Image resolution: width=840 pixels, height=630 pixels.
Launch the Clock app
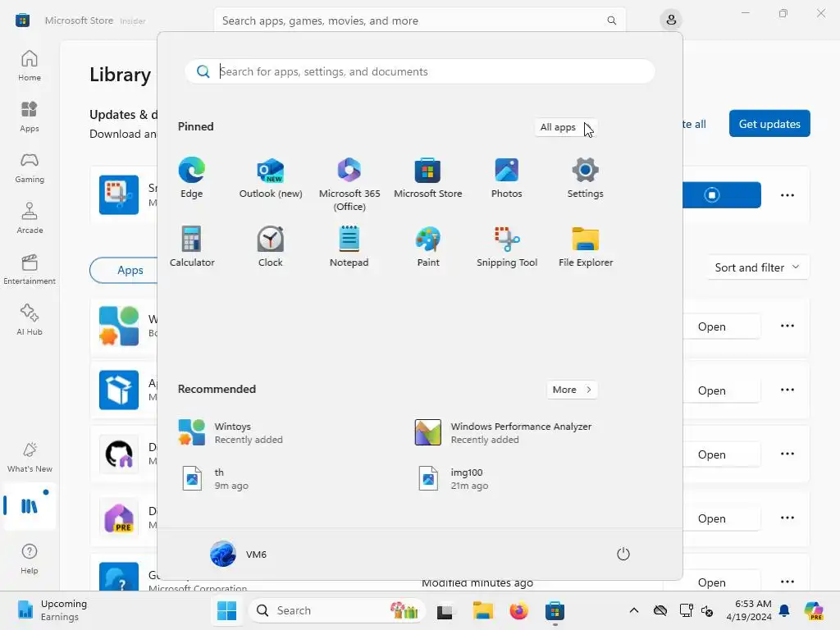click(271, 246)
